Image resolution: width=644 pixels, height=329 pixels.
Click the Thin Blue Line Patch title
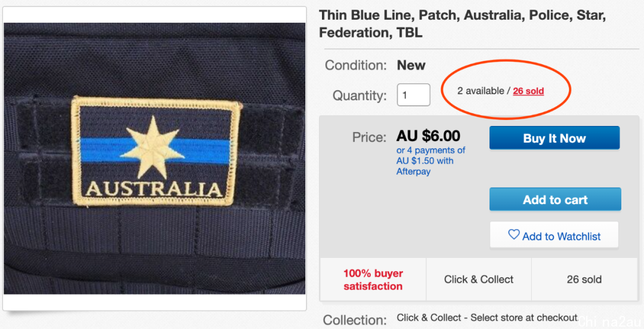point(463,24)
